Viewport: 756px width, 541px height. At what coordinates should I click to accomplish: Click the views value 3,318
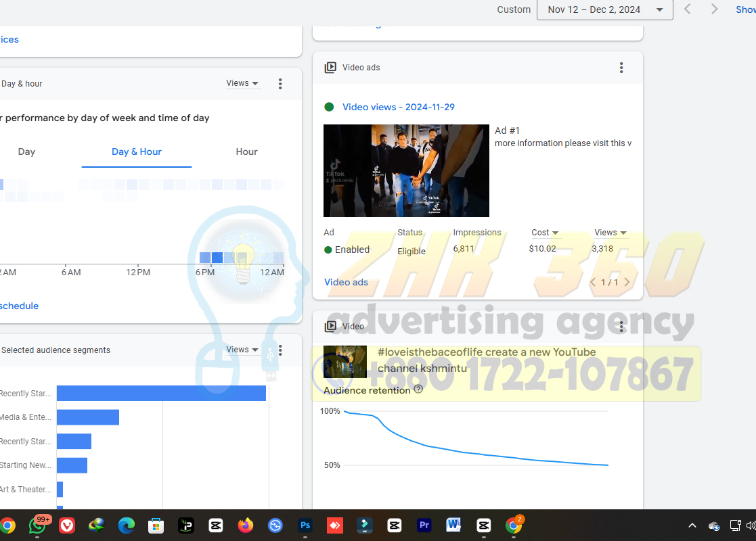coord(602,249)
